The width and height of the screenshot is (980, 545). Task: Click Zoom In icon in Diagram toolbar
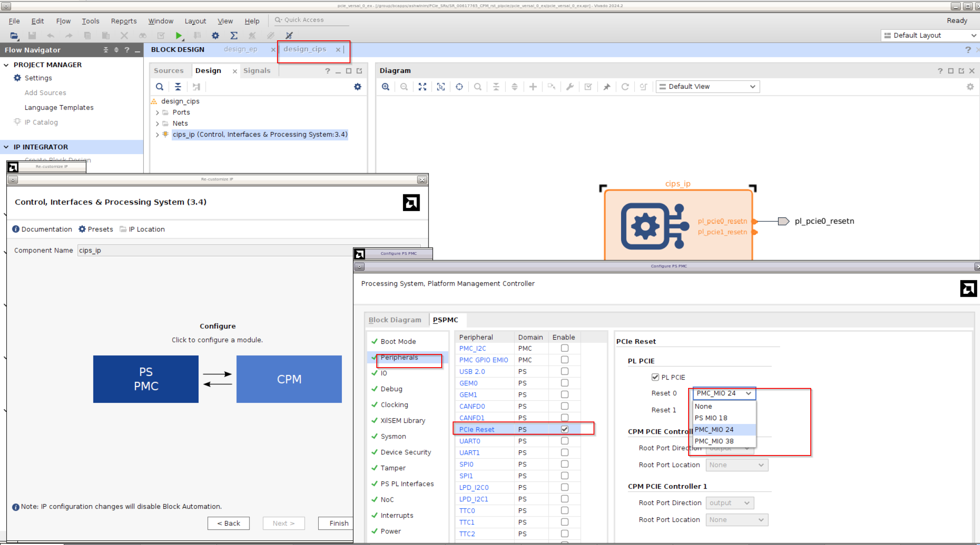click(386, 87)
